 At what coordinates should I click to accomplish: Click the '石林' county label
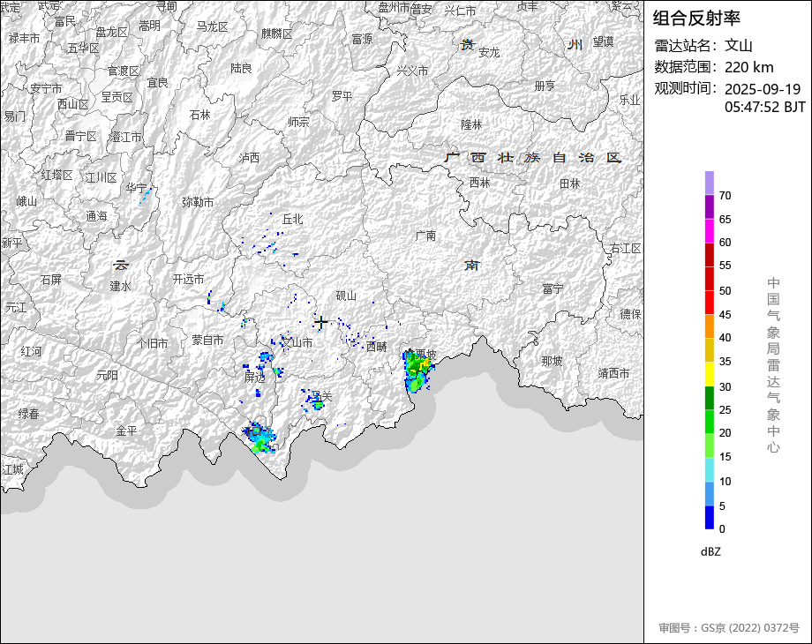coord(199,115)
